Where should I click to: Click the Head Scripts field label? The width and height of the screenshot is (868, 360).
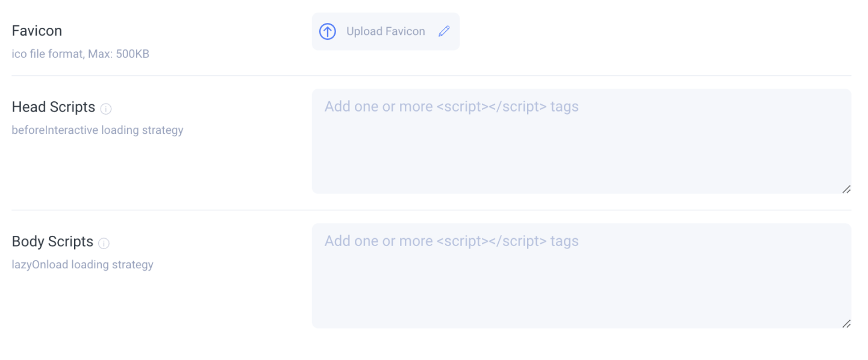pos(54,107)
